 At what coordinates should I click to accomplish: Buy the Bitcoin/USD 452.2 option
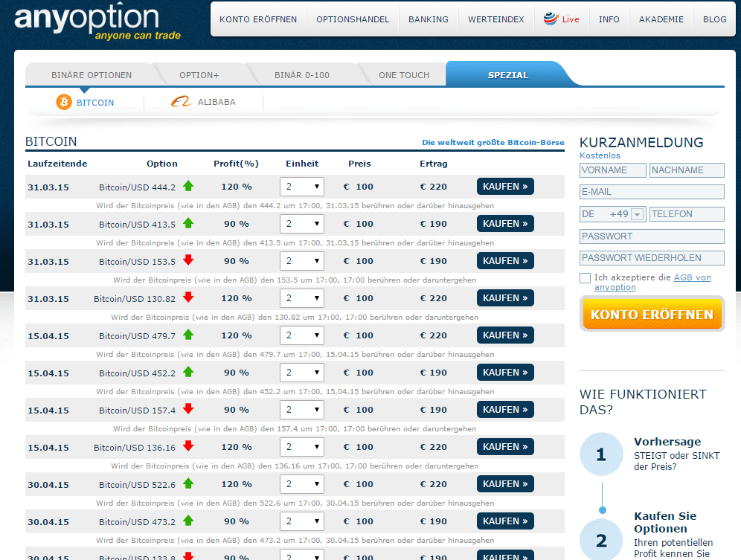505,373
